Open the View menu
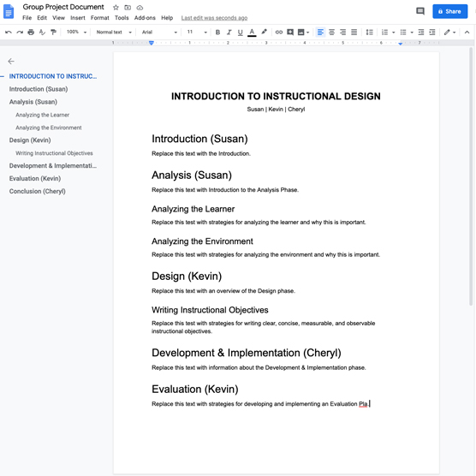This screenshot has height=476, width=476. click(58, 18)
